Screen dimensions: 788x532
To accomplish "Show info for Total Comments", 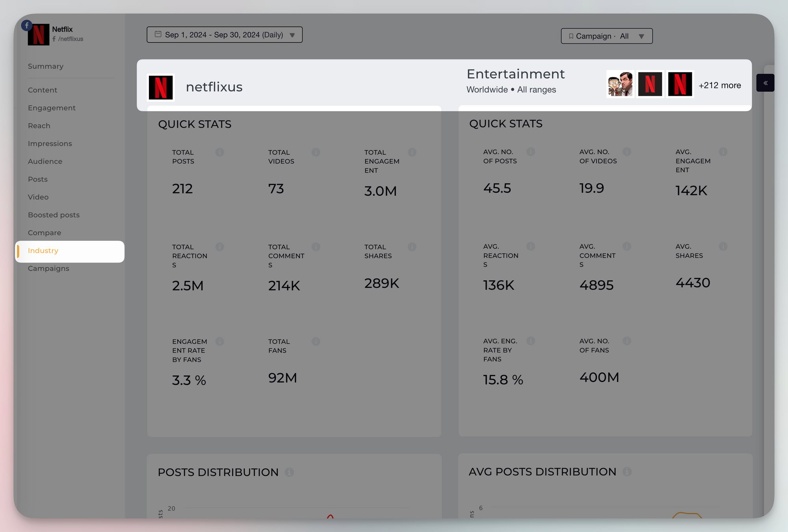I will pyautogui.click(x=316, y=247).
